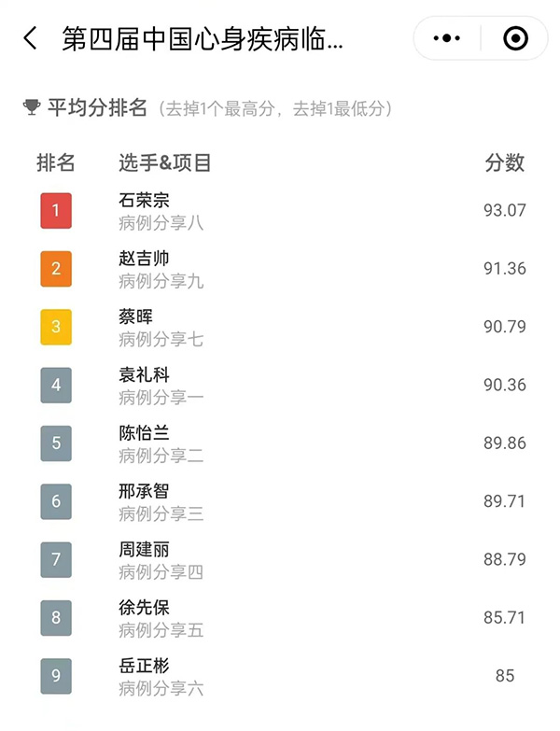Open 陈怡兰's entry 病例分享二
This screenshot has height=731, width=560.
[x=161, y=456]
